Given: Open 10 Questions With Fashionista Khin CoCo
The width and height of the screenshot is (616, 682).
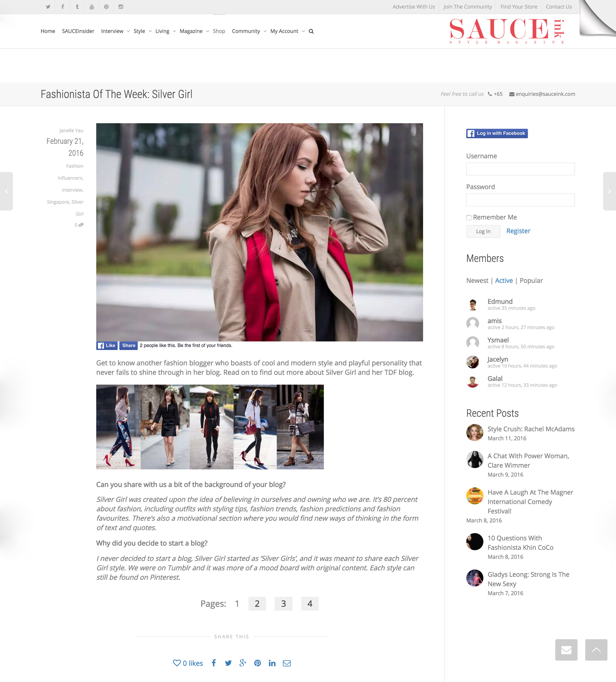Looking at the screenshot, I should (520, 543).
